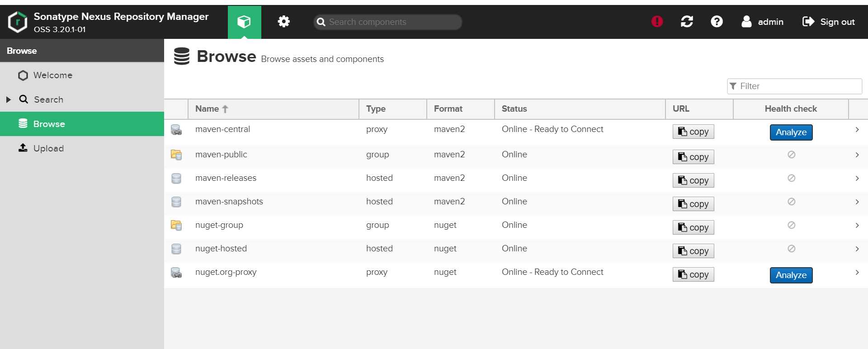The width and height of the screenshot is (868, 349).
Task: Click the maven-public group folder icon
Action: coord(176,155)
